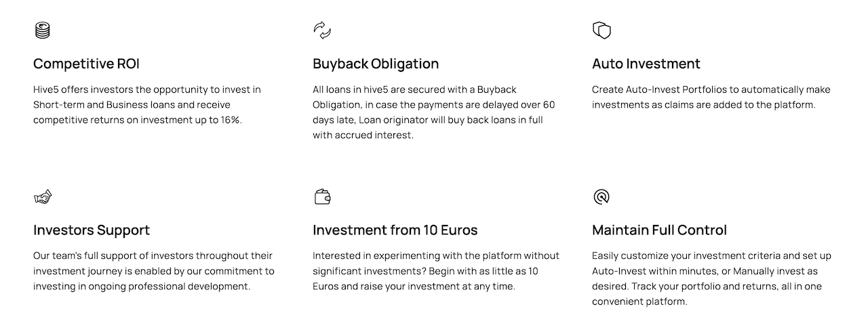
Task: Click the text about payments delayed over 60 days
Action: point(434,105)
